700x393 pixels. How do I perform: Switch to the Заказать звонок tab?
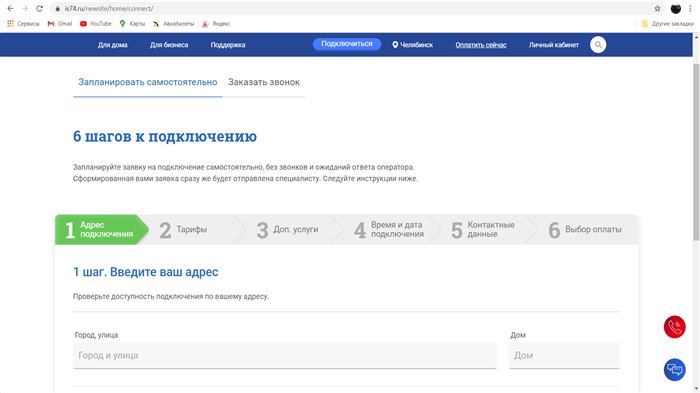click(x=264, y=82)
